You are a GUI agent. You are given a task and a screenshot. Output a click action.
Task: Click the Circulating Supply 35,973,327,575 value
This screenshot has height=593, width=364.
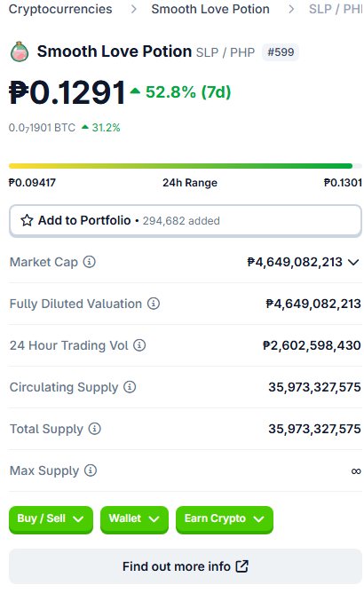click(314, 387)
